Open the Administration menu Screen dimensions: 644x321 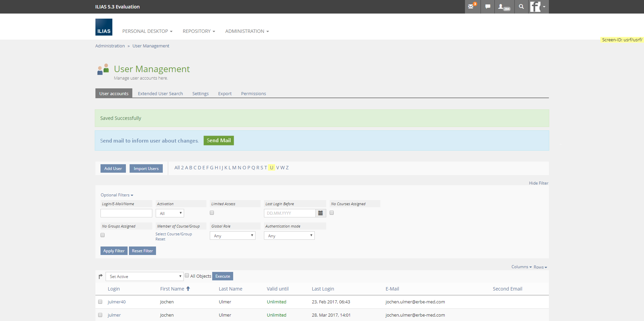pyautogui.click(x=247, y=31)
